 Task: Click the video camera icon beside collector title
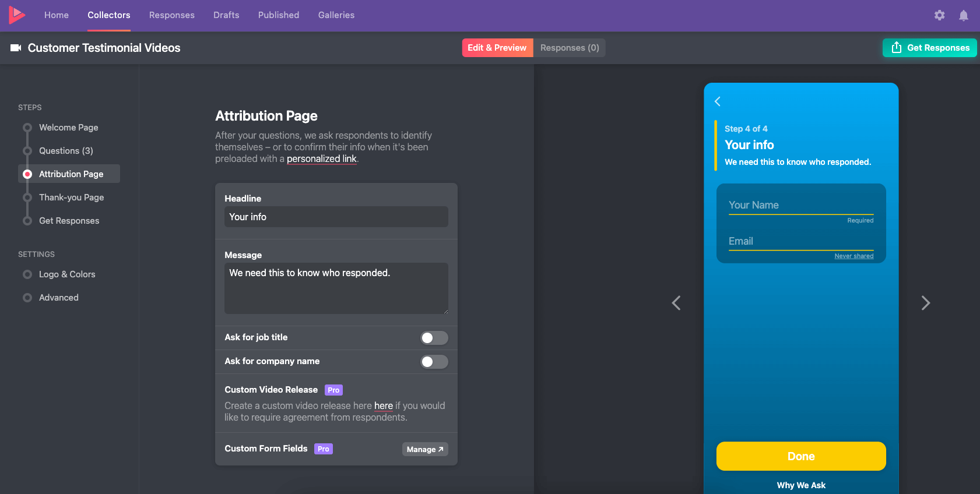[16, 48]
